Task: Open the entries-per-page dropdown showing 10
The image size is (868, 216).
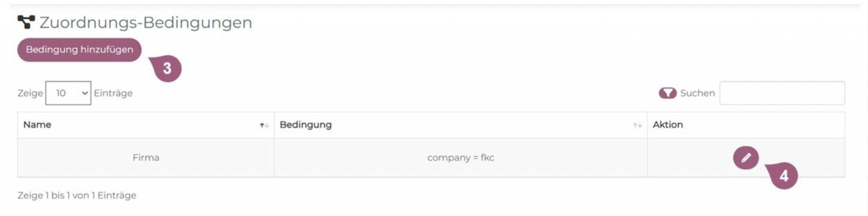Action: tap(68, 93)
